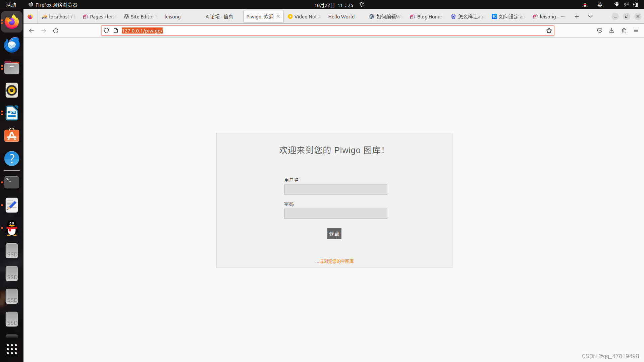This screenshot has height=362, width=644.
Task: Reload the Piwigo page
Action: (55, 31)
